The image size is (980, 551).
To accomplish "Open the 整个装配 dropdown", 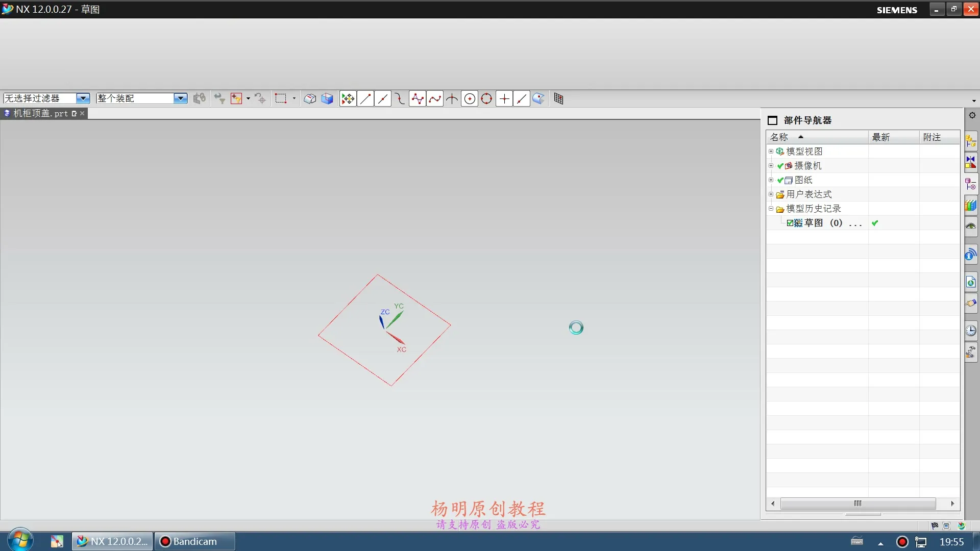I will [x=181, y=98].
